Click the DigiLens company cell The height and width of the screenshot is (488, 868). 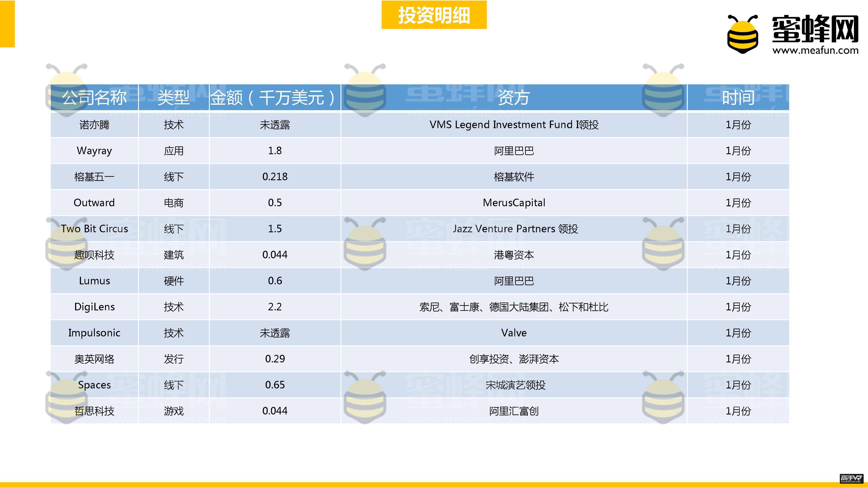[94, 307]
